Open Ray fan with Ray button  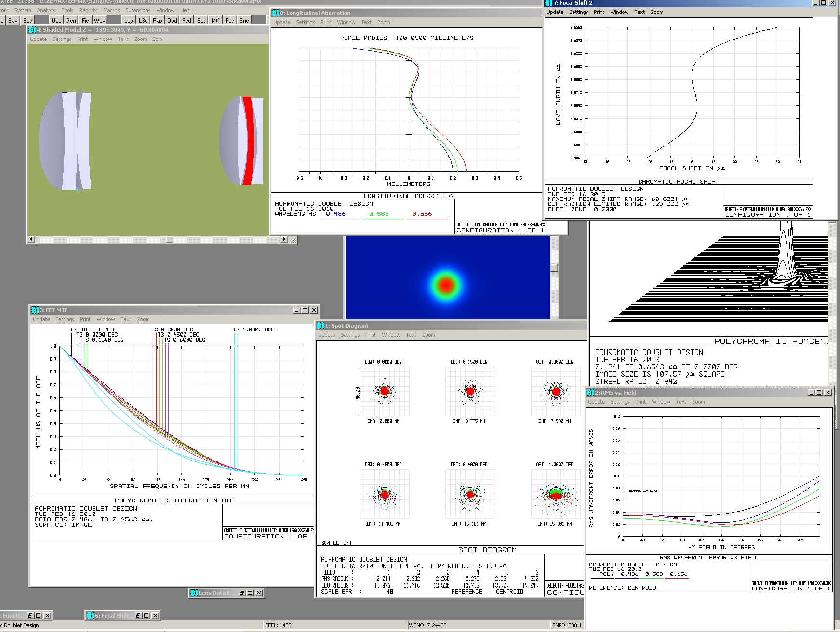[158, 20]
